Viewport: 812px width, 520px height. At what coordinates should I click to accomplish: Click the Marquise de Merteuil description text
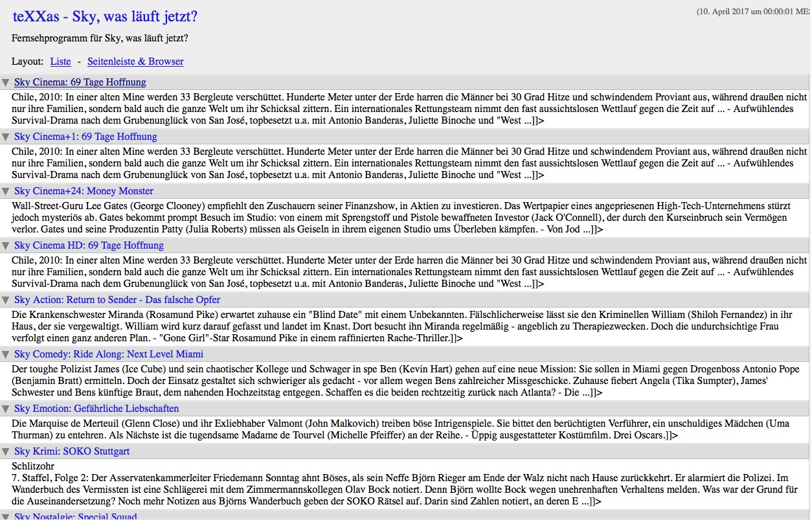click(401, 429)
